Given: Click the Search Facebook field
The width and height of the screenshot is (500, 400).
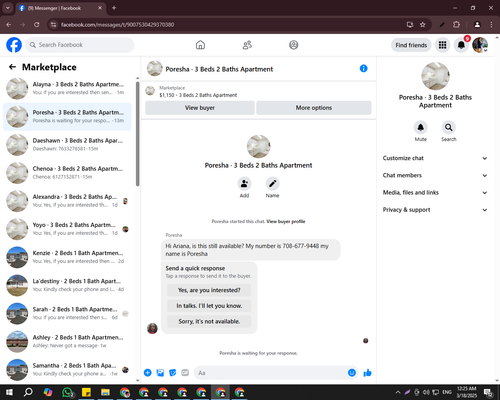Looking at the screenshot, I should [x=80, y=45].
